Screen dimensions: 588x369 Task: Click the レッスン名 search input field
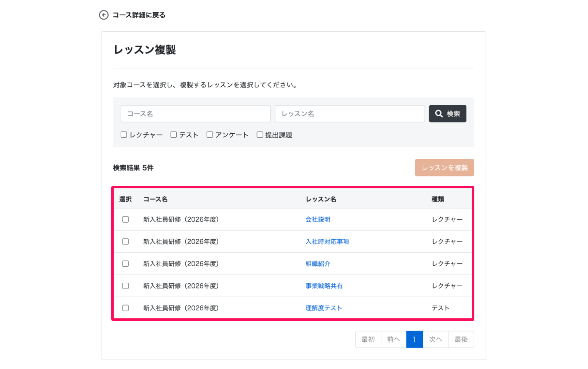coord(350,114)
